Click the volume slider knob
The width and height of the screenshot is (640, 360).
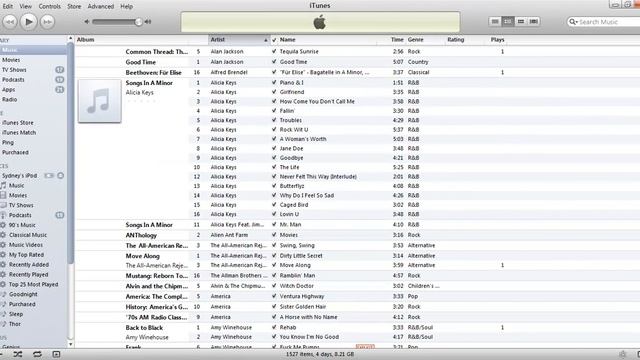point(138,22)
